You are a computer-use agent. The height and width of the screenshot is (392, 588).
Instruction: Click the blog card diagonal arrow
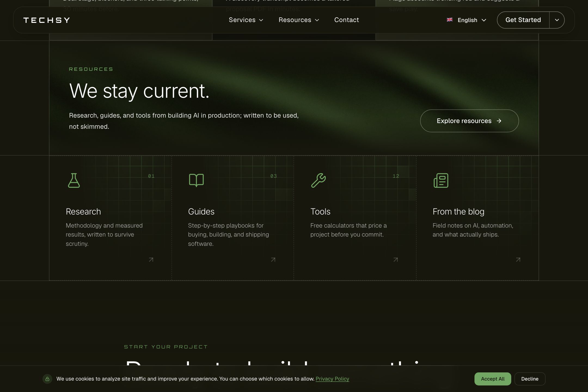tap(518, 260)
